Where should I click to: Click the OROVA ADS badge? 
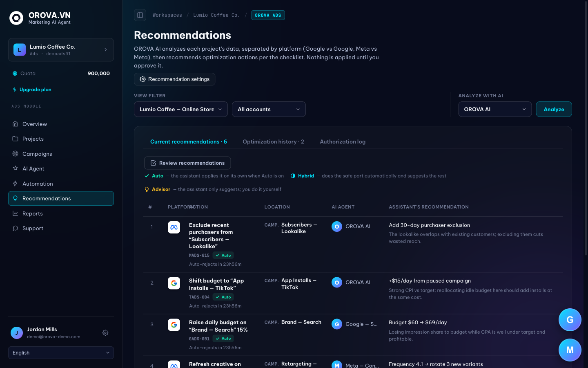(x=268, y=15)
